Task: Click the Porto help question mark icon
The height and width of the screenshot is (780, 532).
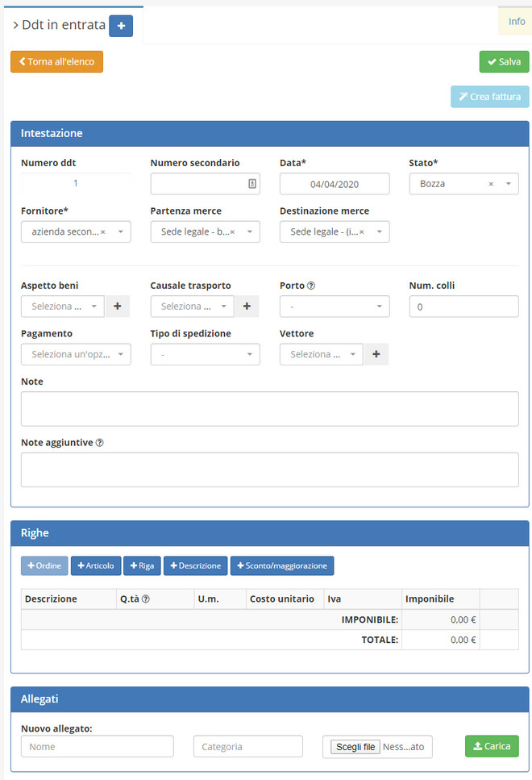Action: [x=311, y=286]
